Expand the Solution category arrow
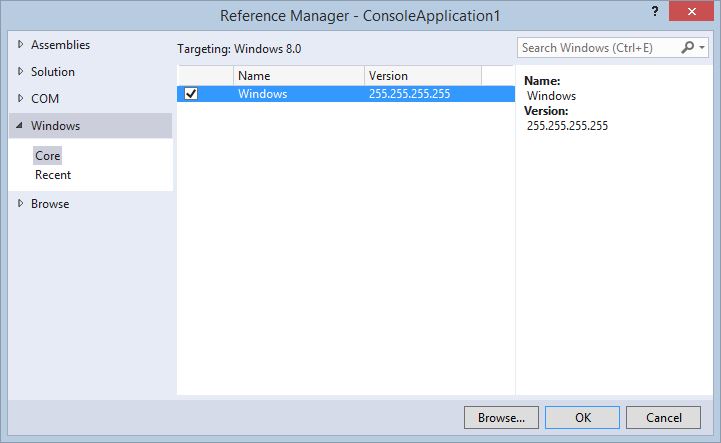Image resolution: width=721 pixels, height=443 pixels. coord(20,72)
